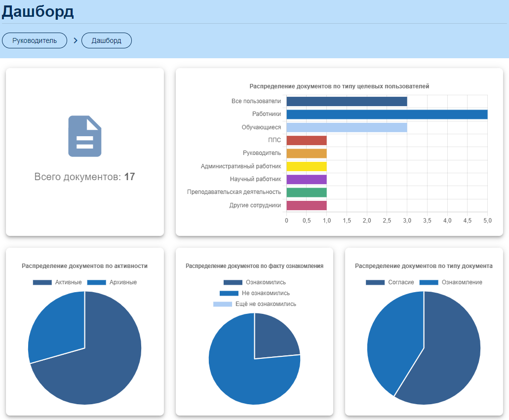The image size is (509, 420).
Task: Click the light blue Обучающиеся bar
Action: coord(347,127)
